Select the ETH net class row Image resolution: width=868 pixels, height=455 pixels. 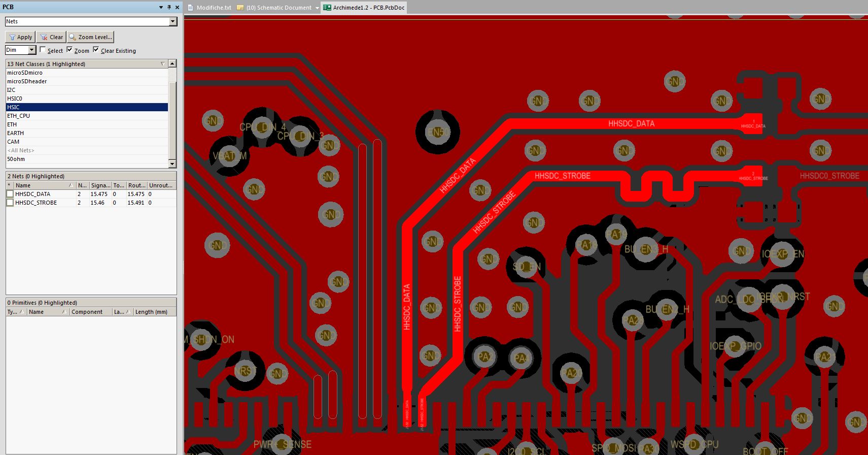pyautogui.click(x=87, y=124)
